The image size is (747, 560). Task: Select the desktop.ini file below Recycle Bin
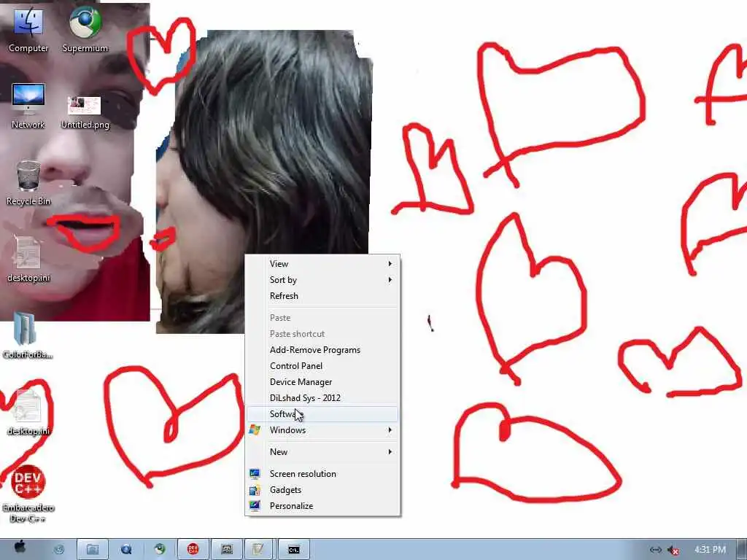point(28,259)
